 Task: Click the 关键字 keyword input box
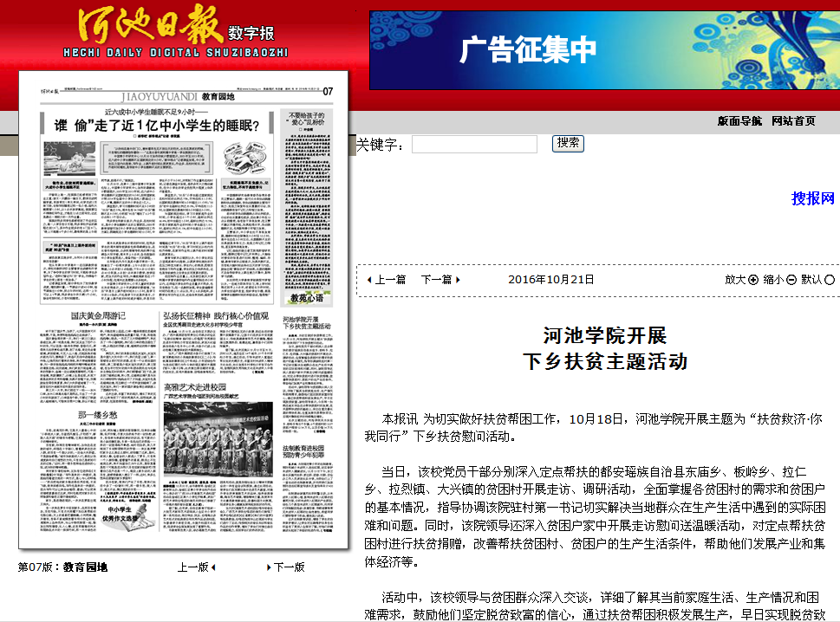(476, 144)
